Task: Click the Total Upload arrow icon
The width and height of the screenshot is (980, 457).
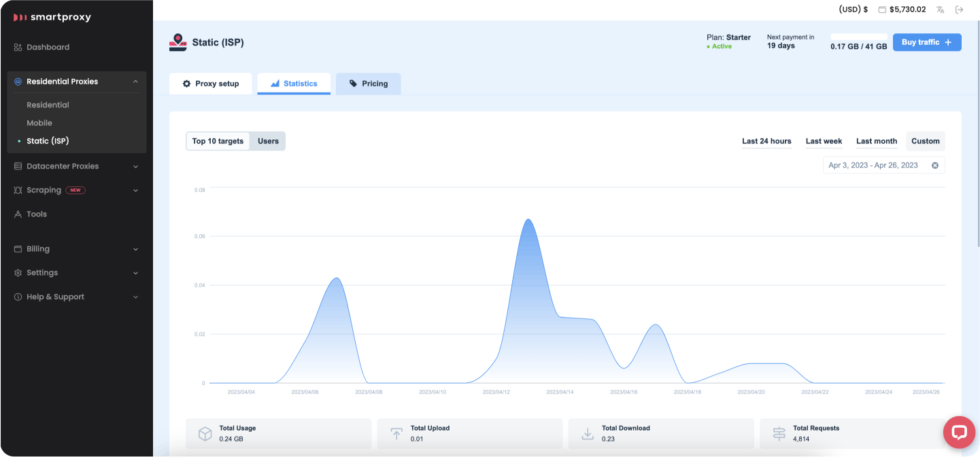Action: pos(396,434)
